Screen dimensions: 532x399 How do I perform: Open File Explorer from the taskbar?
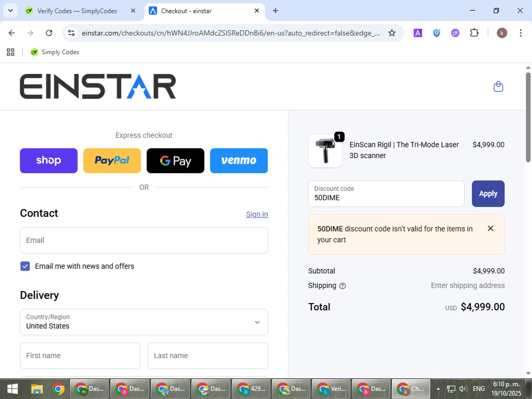click(x=37, y=389)
